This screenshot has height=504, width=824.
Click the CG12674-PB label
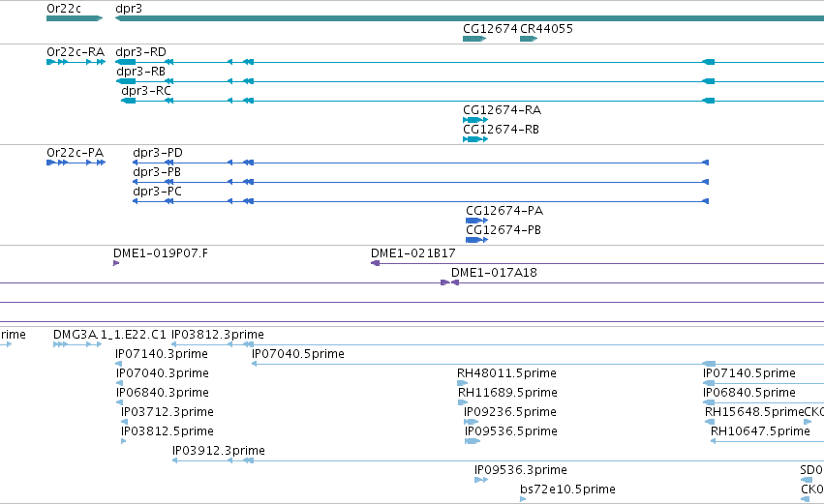tap(504, 230)
